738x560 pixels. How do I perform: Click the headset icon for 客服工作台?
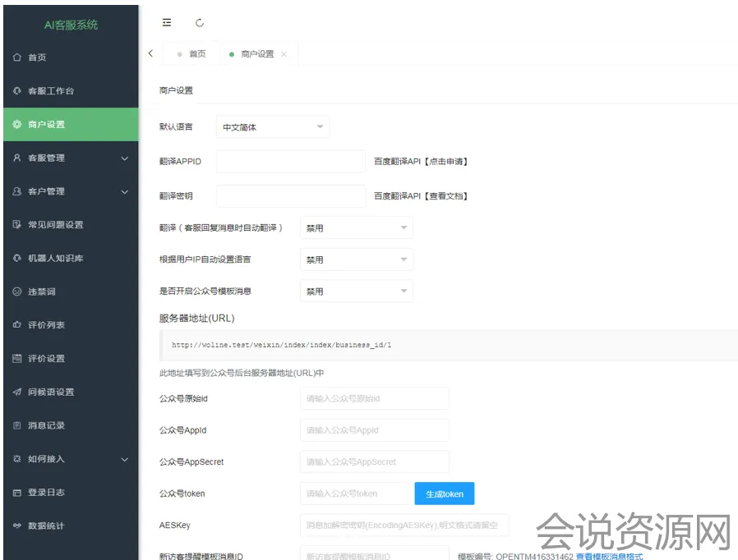pos(16,91)
